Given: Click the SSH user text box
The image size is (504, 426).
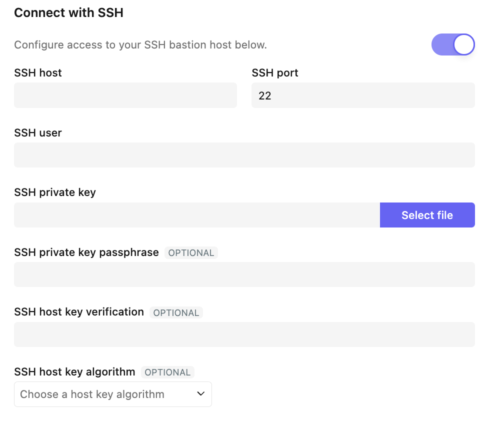Looking at the screenshot, I should click(x=244, y=155).
